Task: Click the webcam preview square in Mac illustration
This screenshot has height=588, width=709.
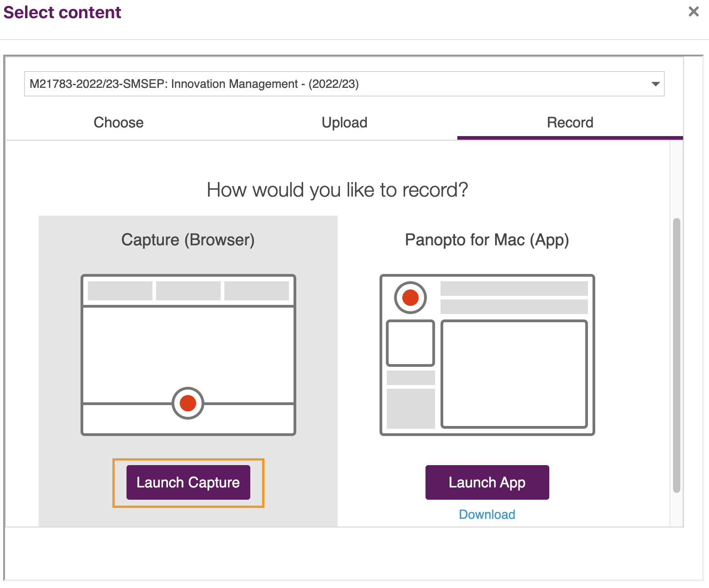Action: (x=410, y=342)
